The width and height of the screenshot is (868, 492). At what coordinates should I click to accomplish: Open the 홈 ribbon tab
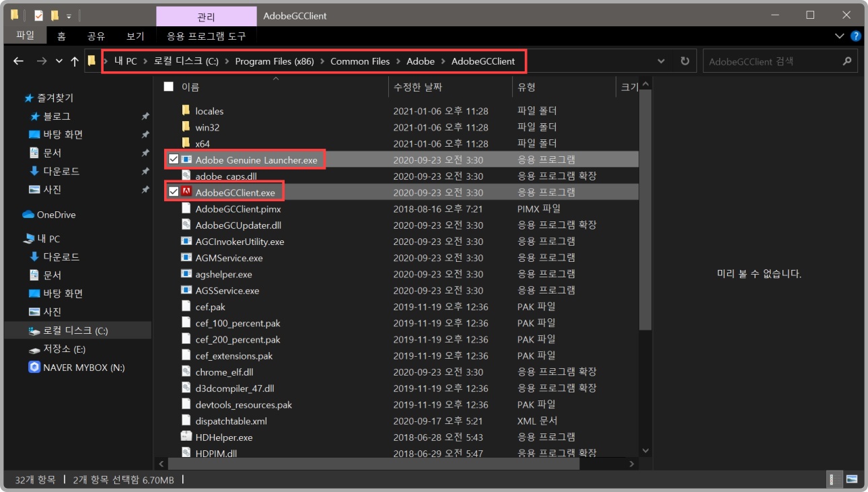[61, 36]
